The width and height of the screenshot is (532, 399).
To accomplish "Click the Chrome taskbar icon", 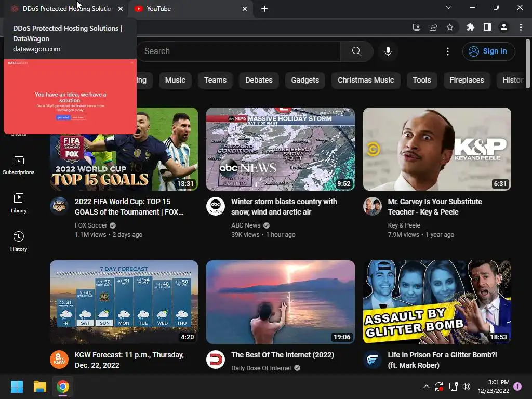I will coord(63,387).
